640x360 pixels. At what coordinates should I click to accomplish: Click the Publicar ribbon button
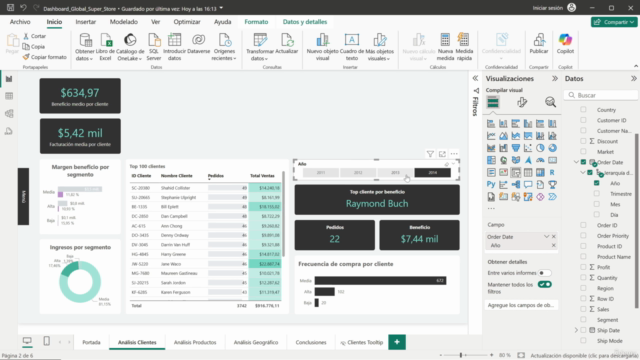(539, 44)
